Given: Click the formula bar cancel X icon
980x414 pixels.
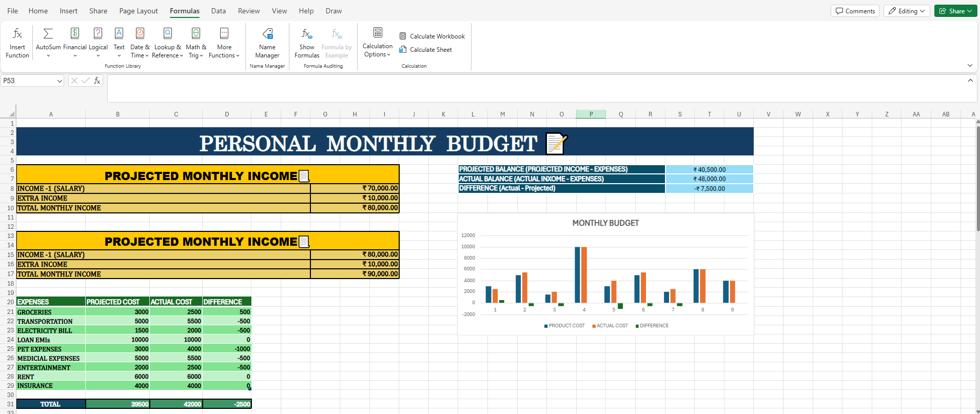Looking at the screenshot, I should click(74, 81).
